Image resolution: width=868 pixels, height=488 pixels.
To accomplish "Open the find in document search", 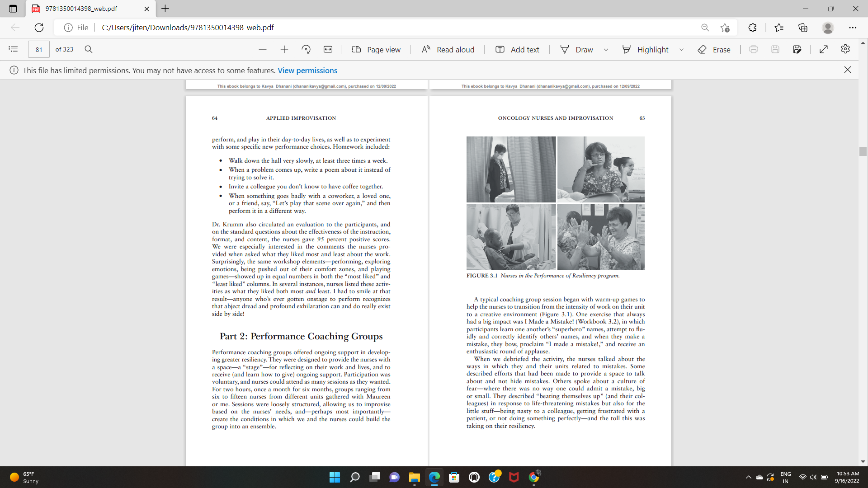I will pyautogui.click(x=89, y=49).
